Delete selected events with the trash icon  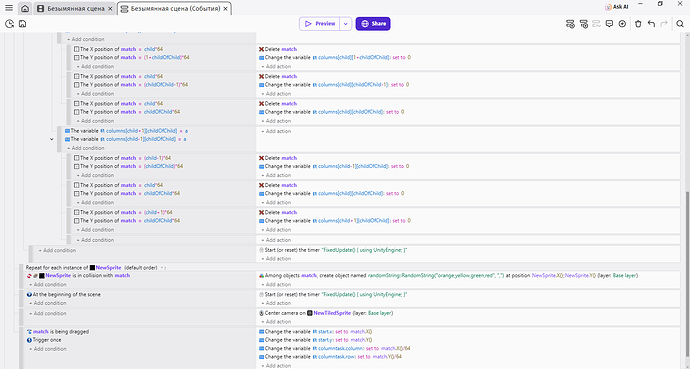639,24
